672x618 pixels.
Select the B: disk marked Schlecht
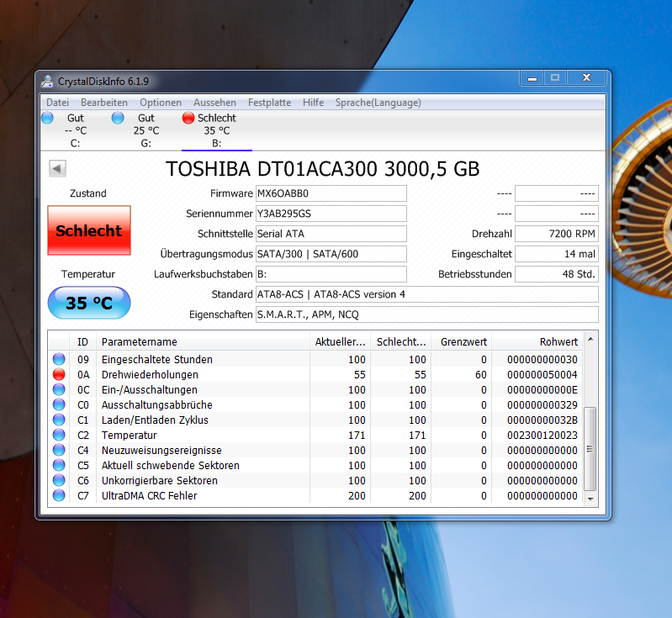216,130
